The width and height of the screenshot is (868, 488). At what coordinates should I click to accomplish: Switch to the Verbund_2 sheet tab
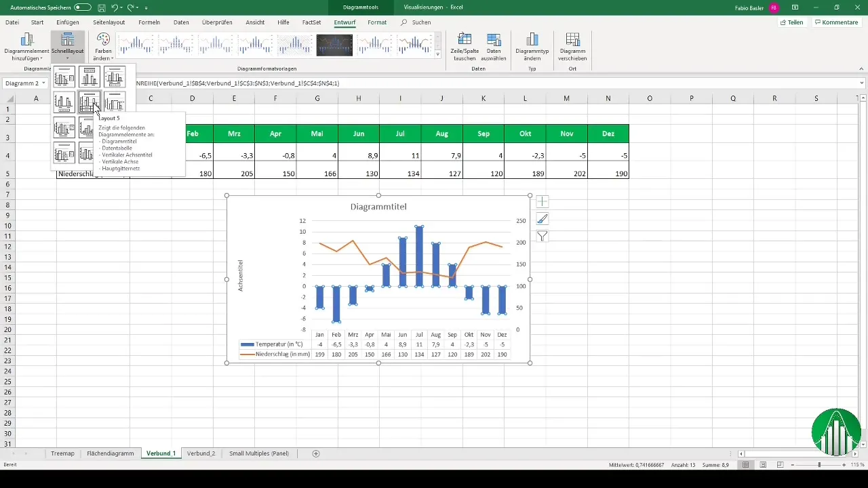click(x=201, y=453)
